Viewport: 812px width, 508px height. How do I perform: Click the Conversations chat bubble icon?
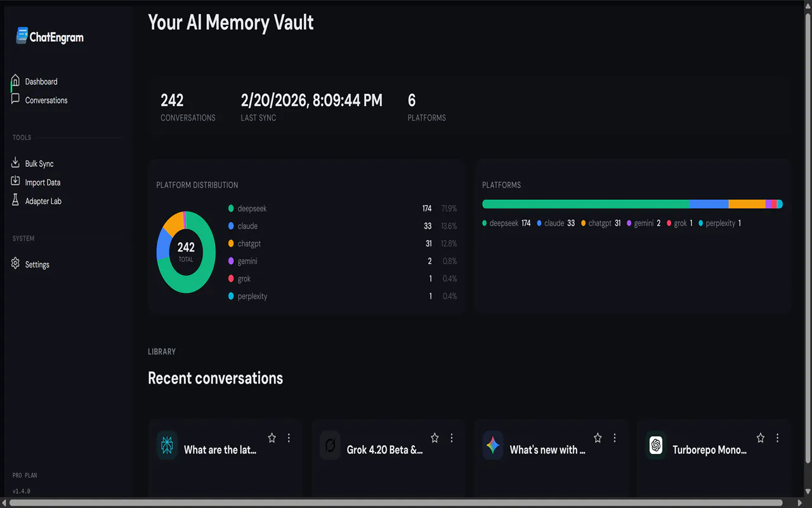click(15, 99)
